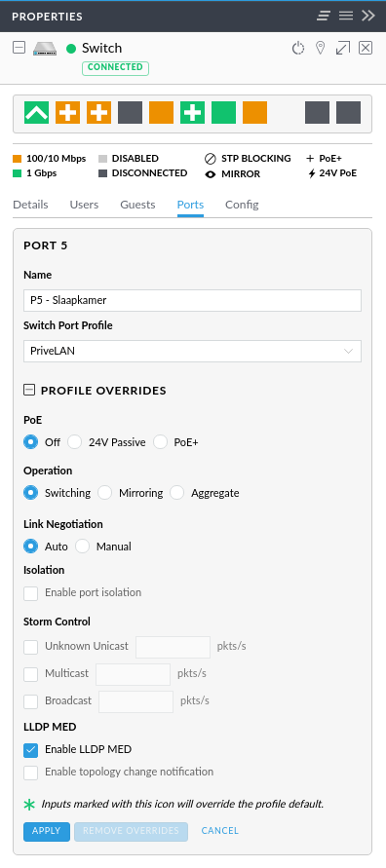Collapse the properties sidebar with double chevron
The height and width of the screenshot is (868, 386).
tap(368, 16)
